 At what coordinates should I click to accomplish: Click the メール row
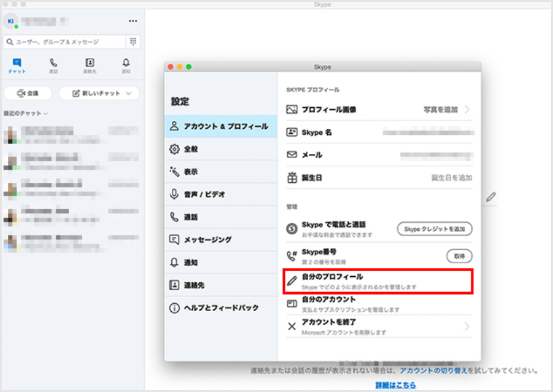tap(379, 155)
